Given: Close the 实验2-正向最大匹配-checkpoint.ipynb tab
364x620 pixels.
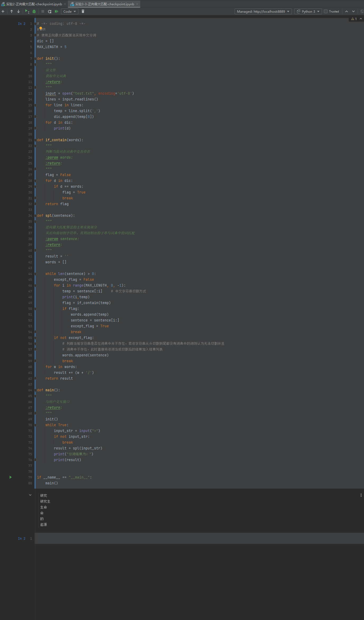Looking at the screenshot, I should pos(65,4).
